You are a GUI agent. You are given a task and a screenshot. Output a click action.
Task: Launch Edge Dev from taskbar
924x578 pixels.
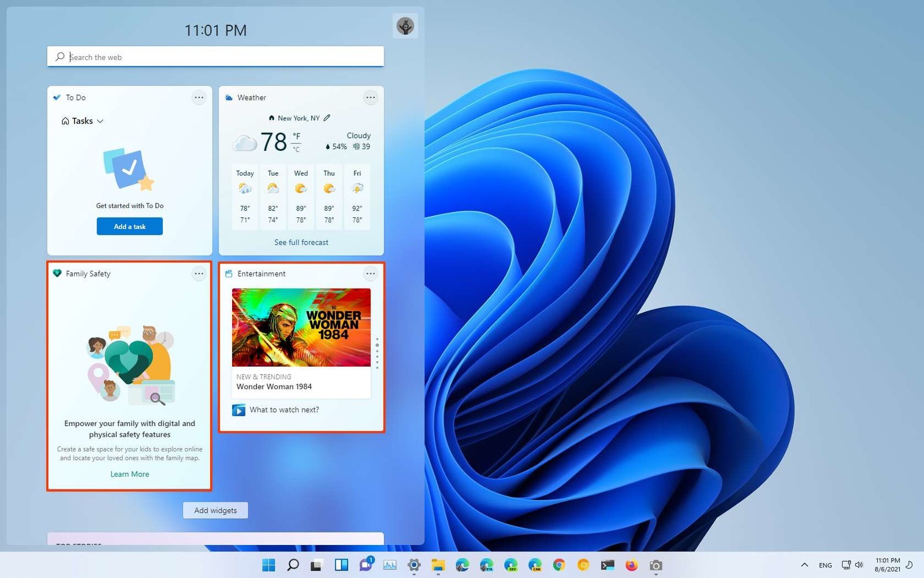coord(511,565)
